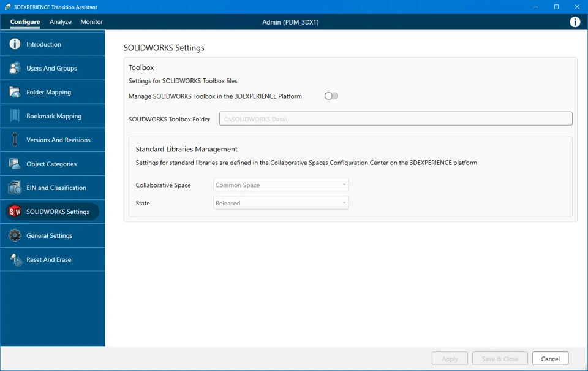
Task: Click the Apply button
Action: (450, 359)
